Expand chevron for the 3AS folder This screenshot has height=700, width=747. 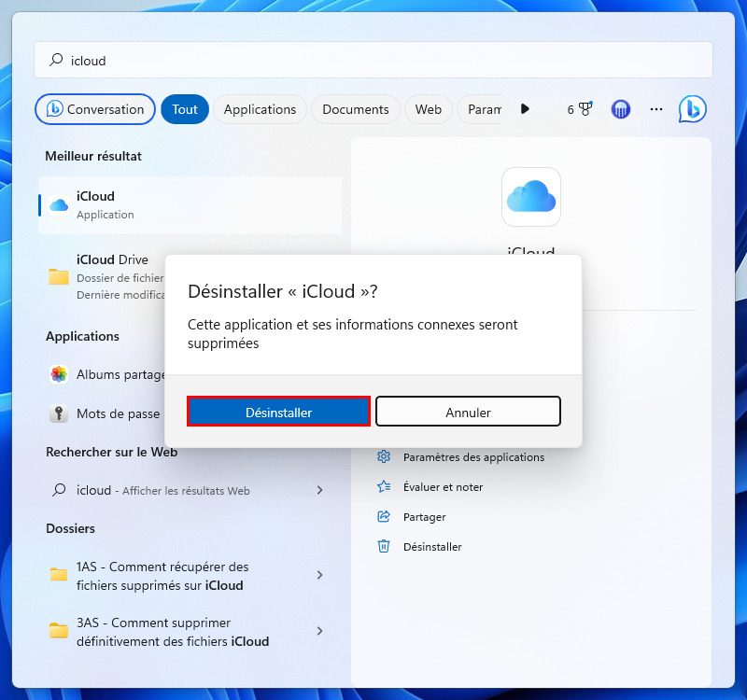click(319, 631)
